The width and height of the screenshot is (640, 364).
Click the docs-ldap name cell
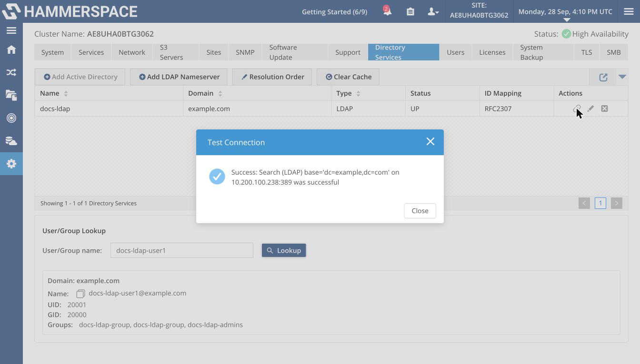click(109, 108)
